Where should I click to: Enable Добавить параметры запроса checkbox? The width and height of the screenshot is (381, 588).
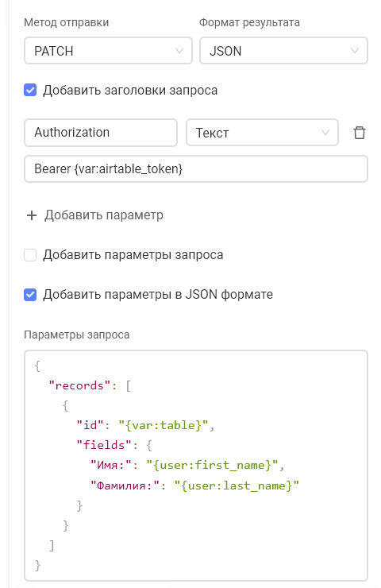[30, 255]
